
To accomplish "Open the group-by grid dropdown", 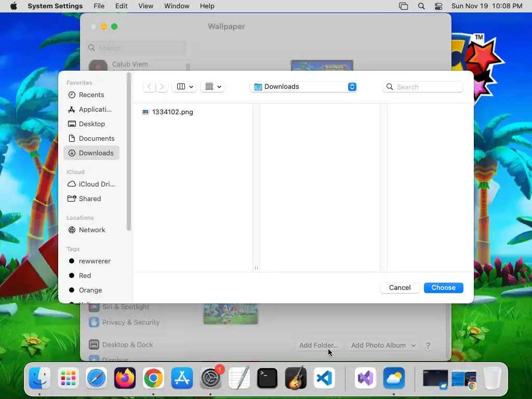I will [212, 87].
